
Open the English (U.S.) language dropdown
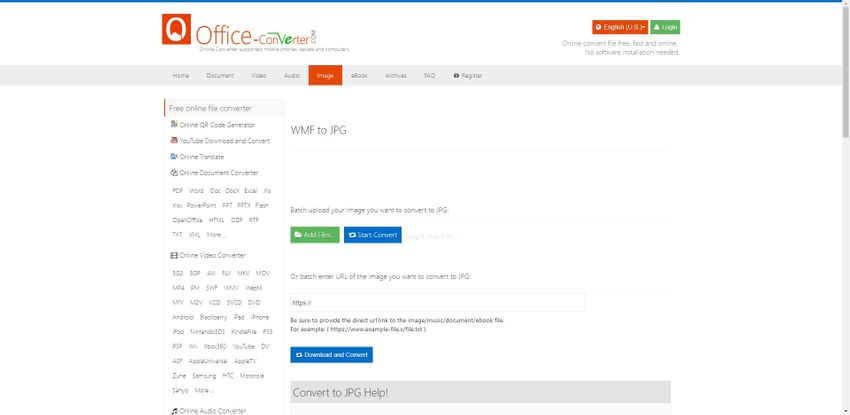(620, 27)
